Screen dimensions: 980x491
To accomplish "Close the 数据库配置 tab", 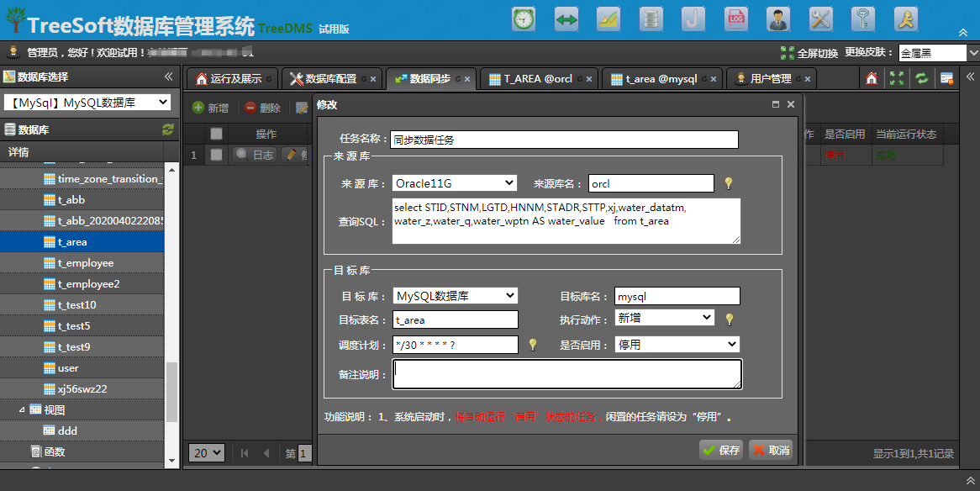I will click(x=373, y=79).
